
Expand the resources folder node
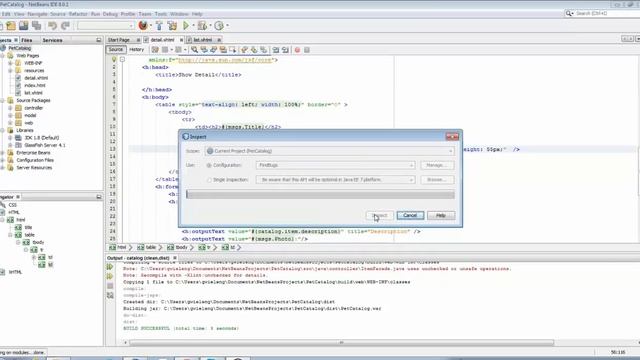(x=10, y=71)
